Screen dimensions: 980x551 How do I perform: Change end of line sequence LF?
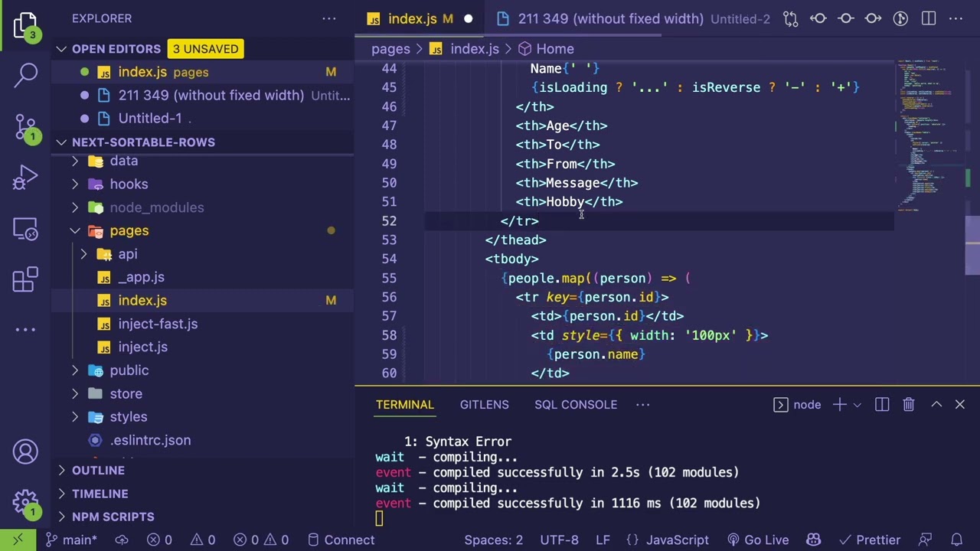603,540
